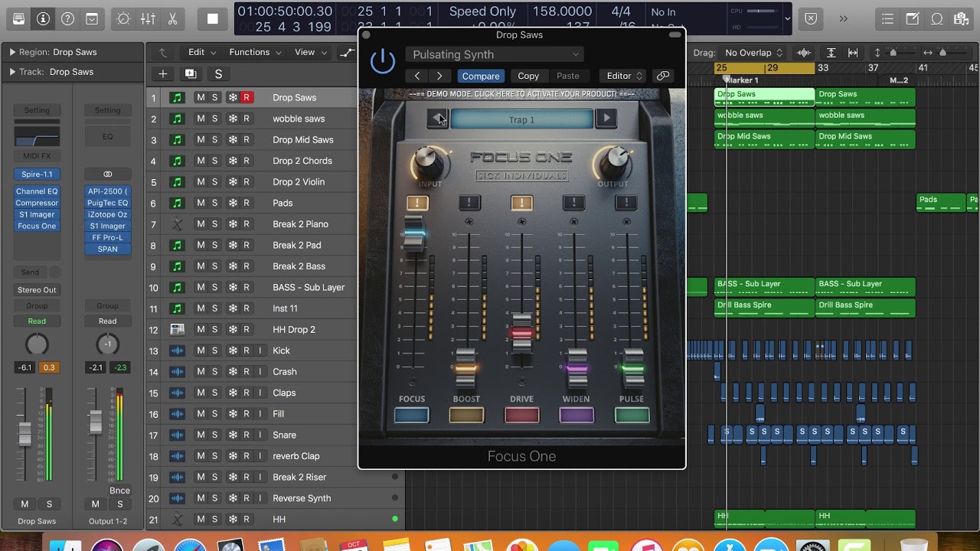Click the add track plus button

[x=162, y=73]
